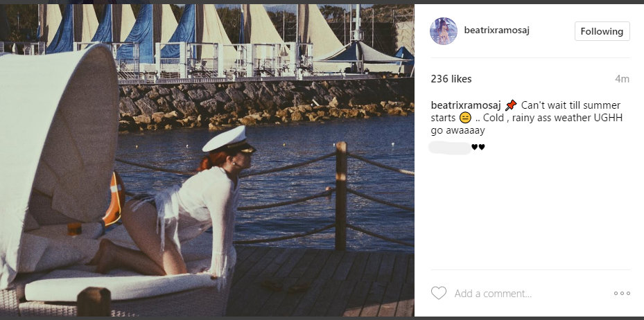Click the wooden rope fence post
Screen dimensions: 644x320
click(x=340, y=196)
